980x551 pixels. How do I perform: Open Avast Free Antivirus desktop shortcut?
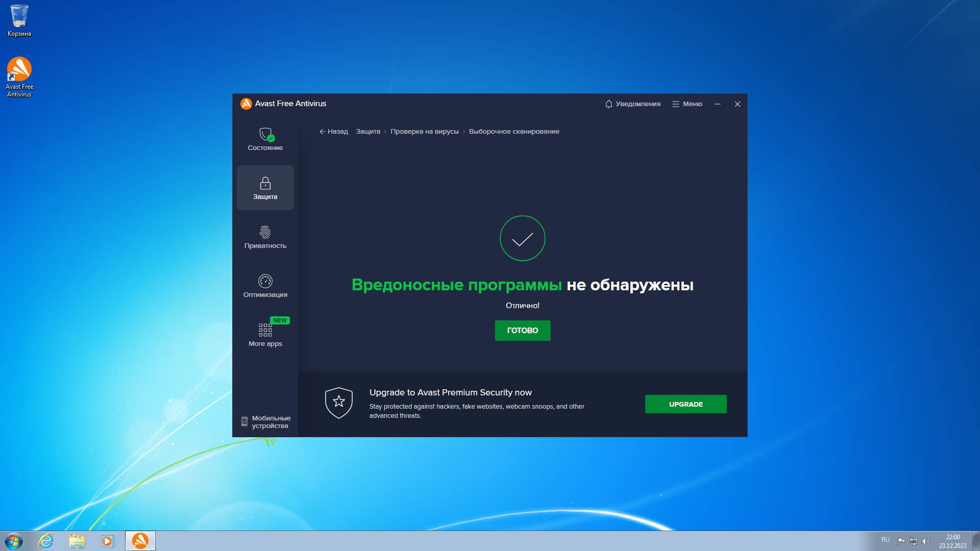pos(19,70)
